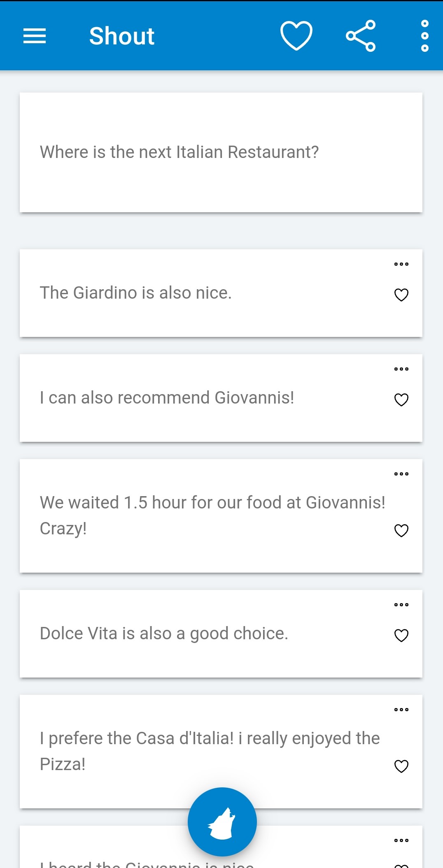Heart the "Dolce Vita is also a good choice" reply
The width and height of the screenshot is (443, 868).
(401, 636)
